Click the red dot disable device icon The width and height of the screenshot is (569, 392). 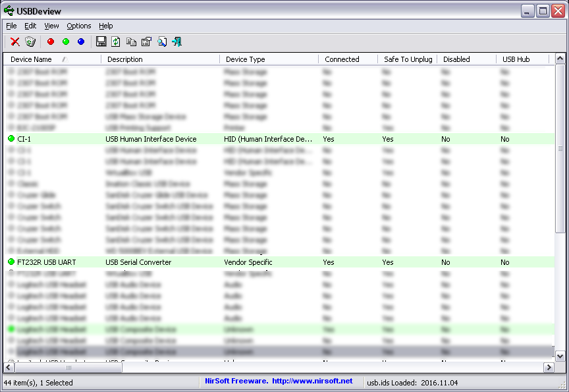click(x=51, y=42)
